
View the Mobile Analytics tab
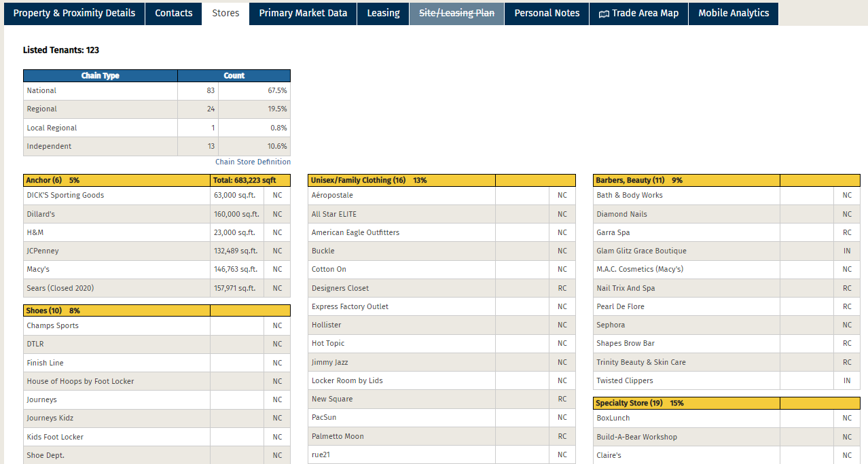[733, 13]
